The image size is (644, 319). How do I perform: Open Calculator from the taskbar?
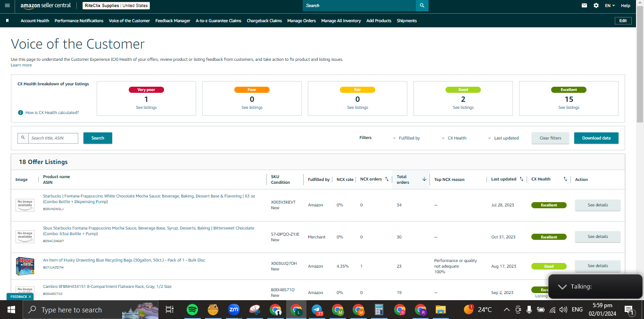pos(379,310)
